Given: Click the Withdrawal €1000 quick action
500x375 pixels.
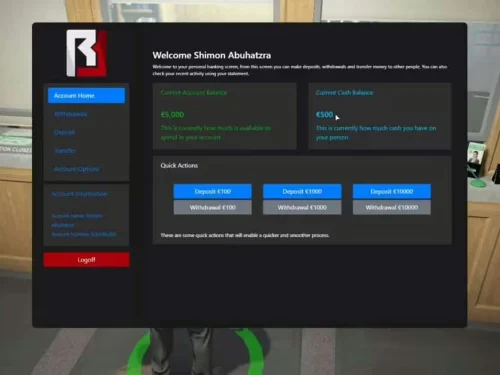Looking at the screenshot, I should [x=302, y=207].
